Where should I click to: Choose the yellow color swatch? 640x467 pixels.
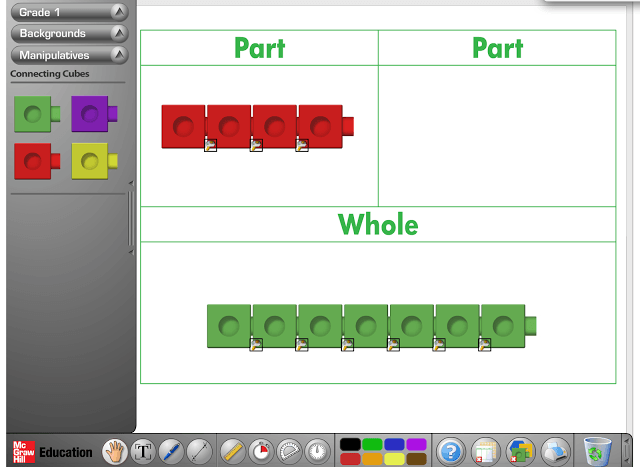click(394, 458)
